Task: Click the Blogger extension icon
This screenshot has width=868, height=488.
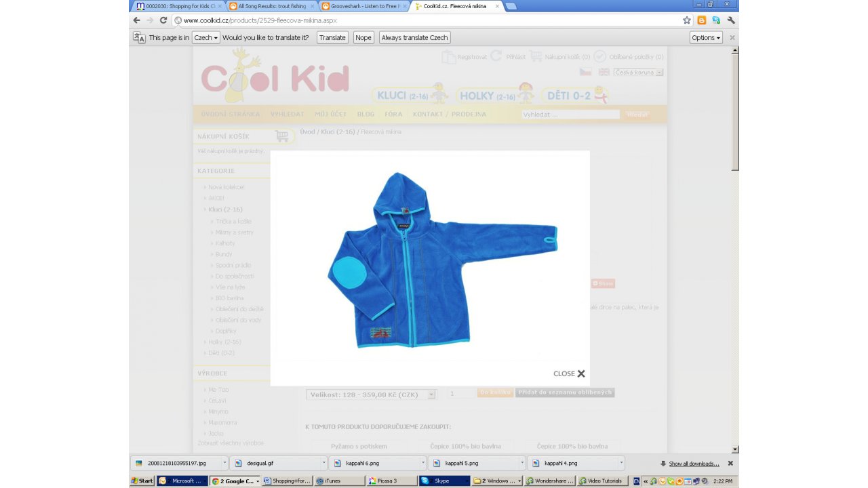Action: point(702,20)
